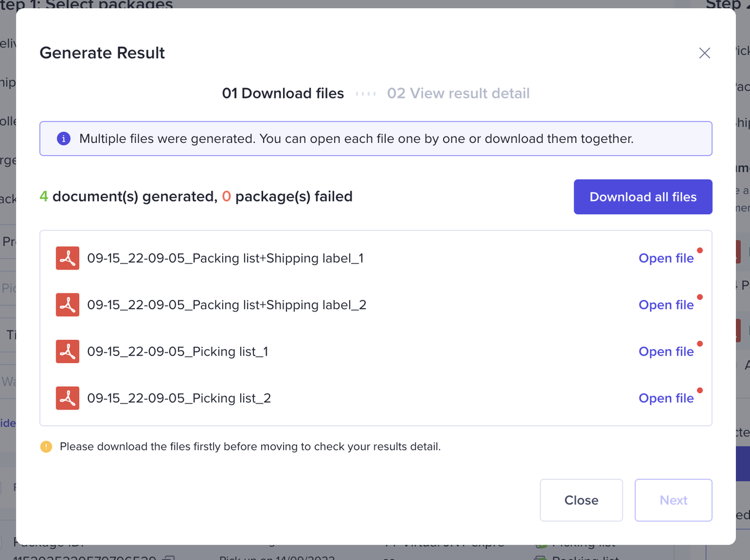
Task: Open the Picking list_2 file
Action: point(666,398)
